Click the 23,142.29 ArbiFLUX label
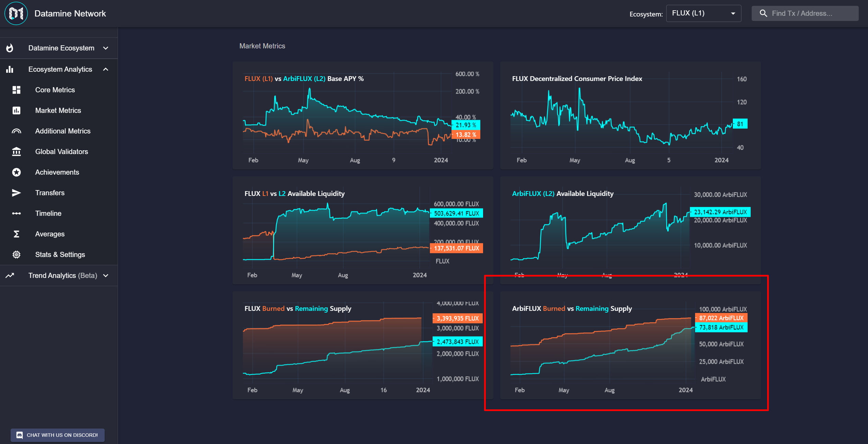Screen dimensions: 868x444 pos(720,212)
